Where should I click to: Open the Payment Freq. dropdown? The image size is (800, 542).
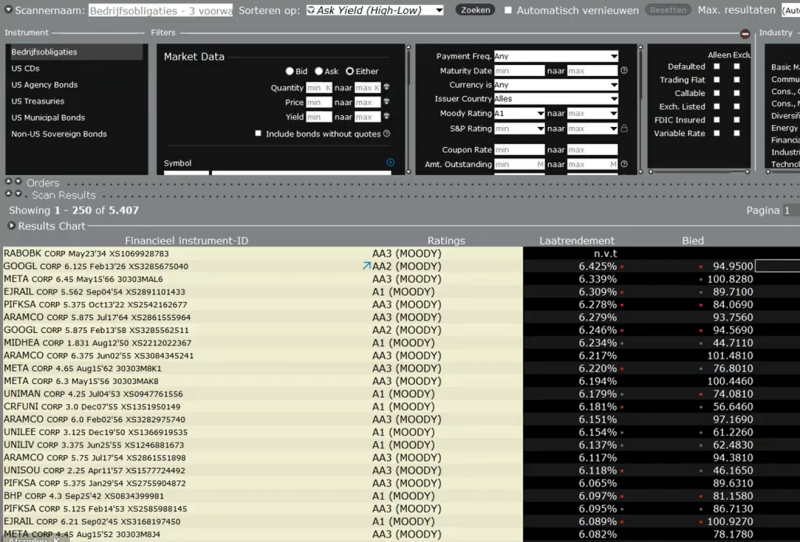[x=556, y=56]
